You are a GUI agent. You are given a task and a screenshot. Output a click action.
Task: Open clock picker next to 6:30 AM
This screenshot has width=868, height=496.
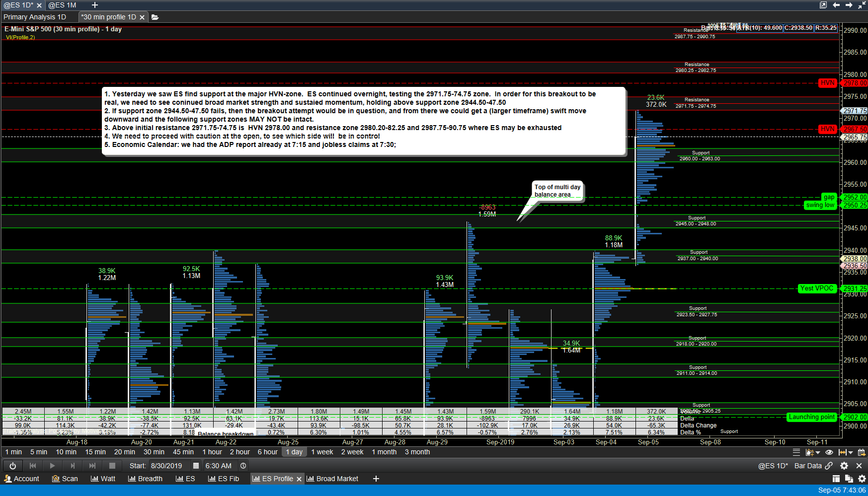pyautogui.click(x=243, y=466)
